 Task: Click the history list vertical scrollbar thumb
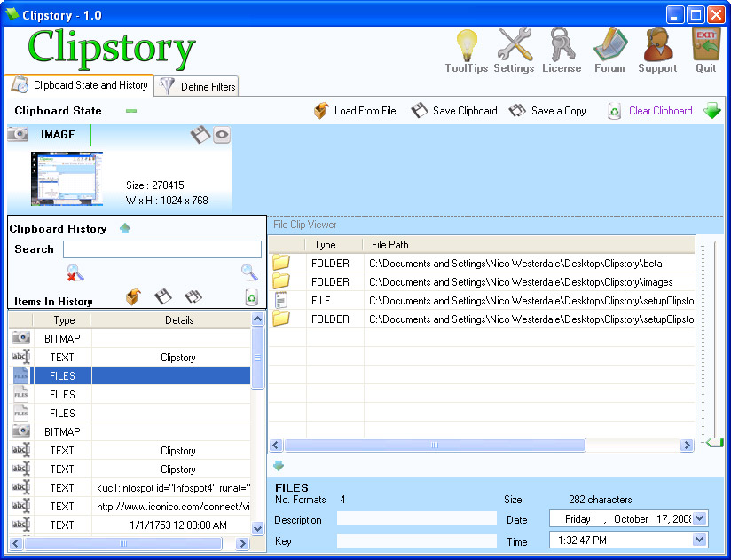pyautogui.click(x=257, y=358)
